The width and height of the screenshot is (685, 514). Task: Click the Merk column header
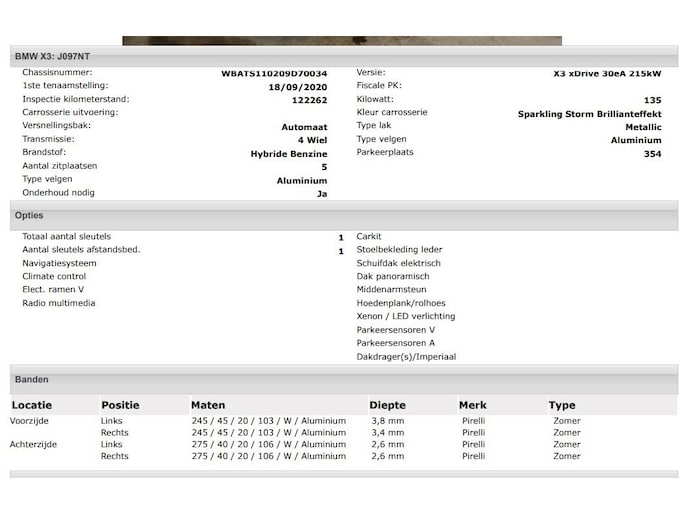coord(472,406)
